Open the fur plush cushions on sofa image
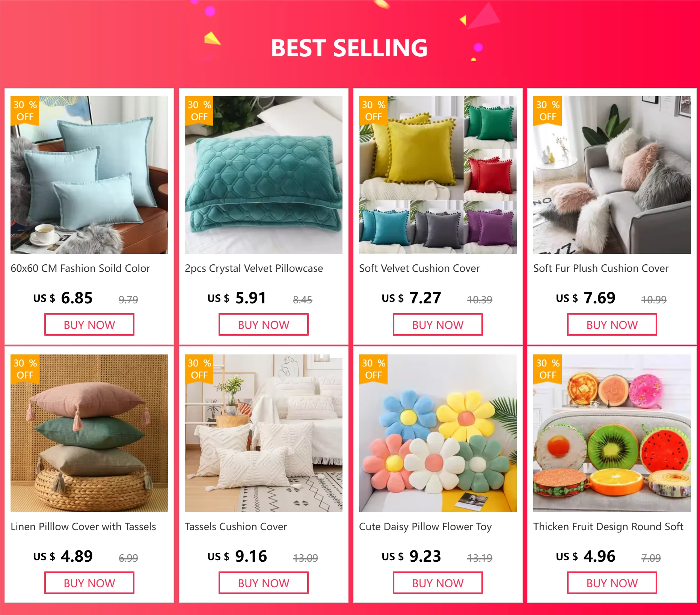 point(612,175)
